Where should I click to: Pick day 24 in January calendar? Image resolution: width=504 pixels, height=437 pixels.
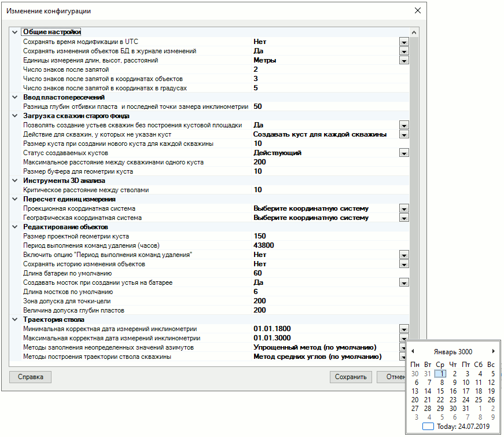[x=466, y=400]
